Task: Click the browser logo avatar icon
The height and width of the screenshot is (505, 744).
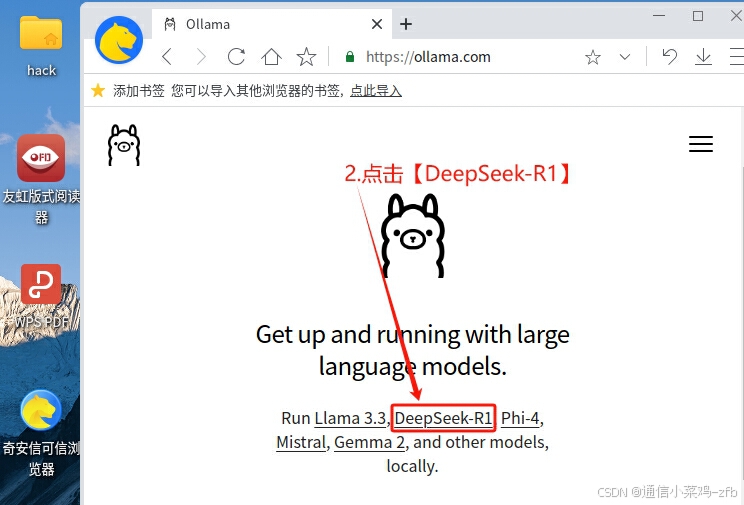Action: point(119,40)
